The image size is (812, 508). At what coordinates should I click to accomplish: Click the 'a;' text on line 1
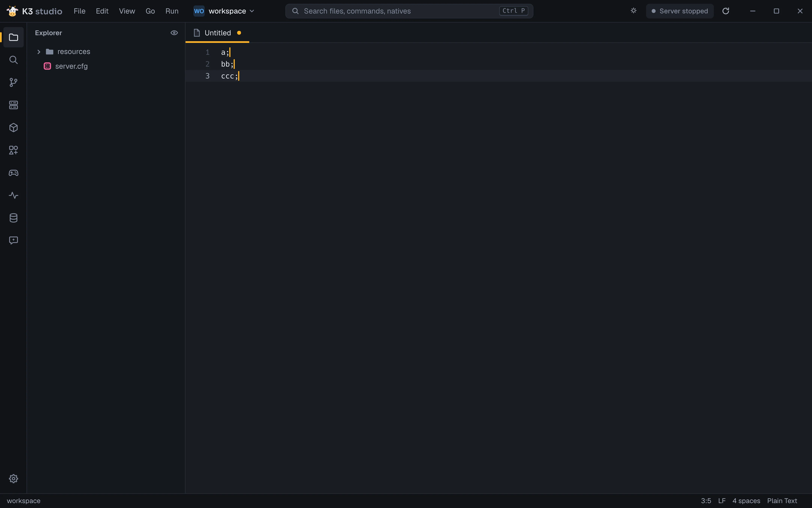click(x=225, y=52)
